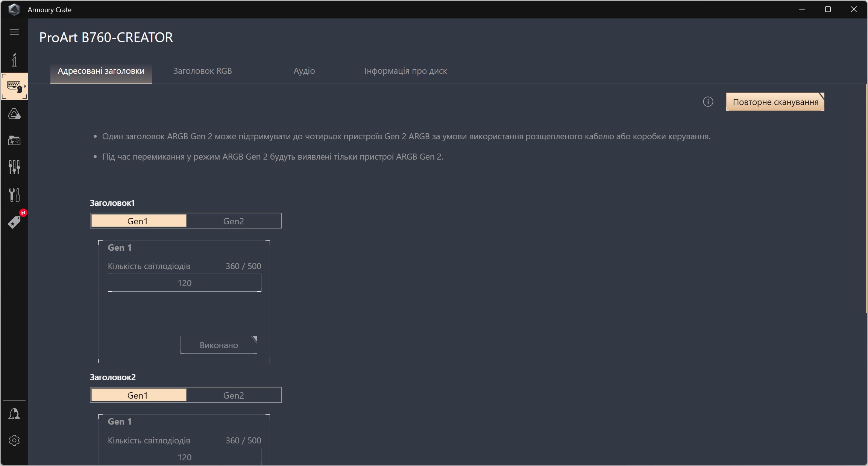Open the Аудіо tab
Screen dimensions: 868x466
tap(304, 71)
